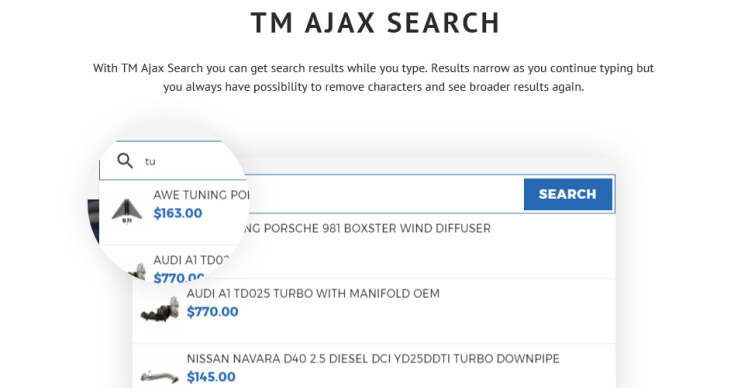
Task: Click the TM AJAX SEARCH heading
Action: coord(375,22)
